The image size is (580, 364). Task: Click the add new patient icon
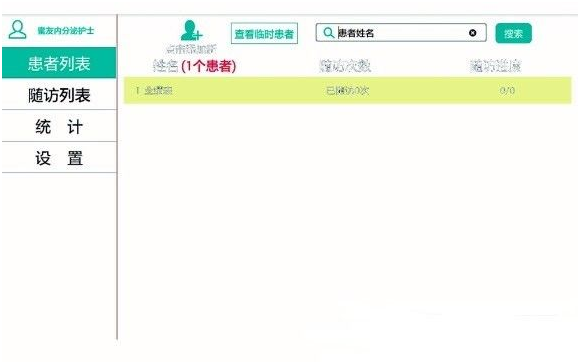[191, 30]
